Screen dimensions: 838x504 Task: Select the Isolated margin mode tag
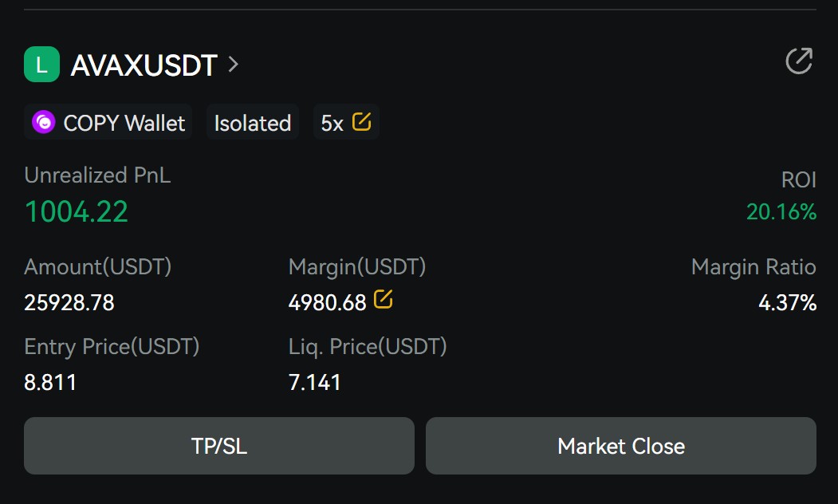pyautogui.click(x=252, y=123)
